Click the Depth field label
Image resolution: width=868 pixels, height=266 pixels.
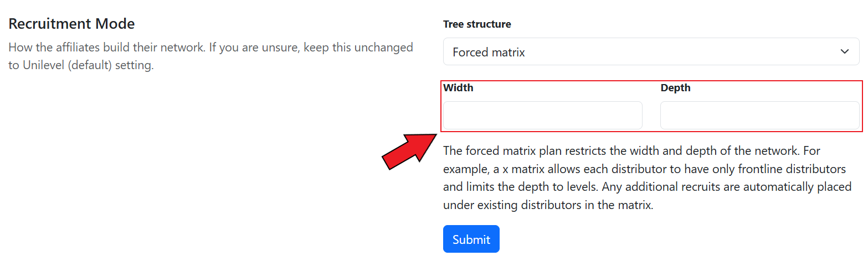pos(675,88)
